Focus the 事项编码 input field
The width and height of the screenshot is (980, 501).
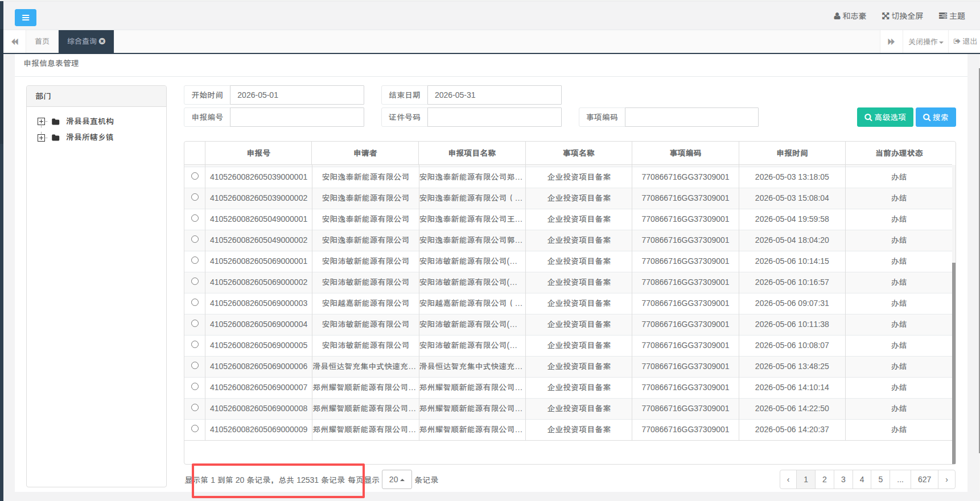coord(691,117)
